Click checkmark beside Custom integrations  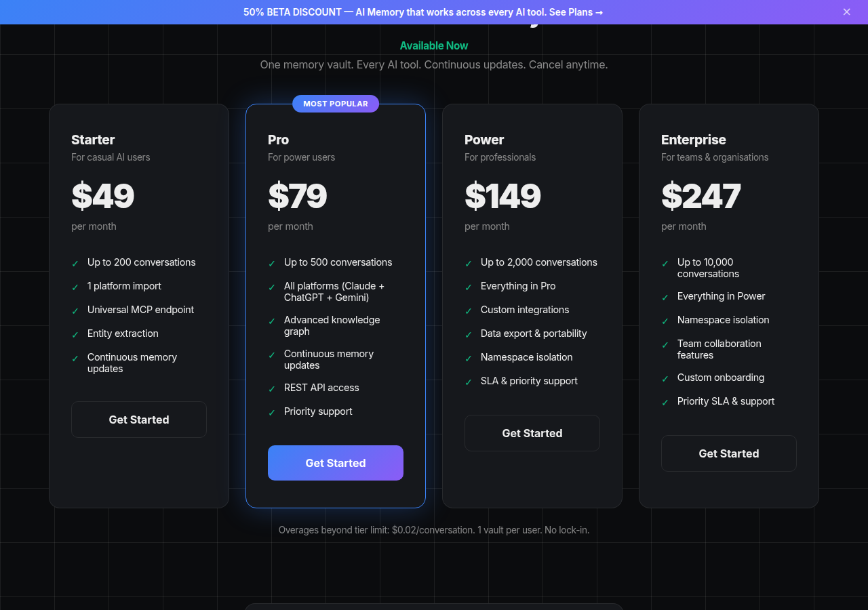[x=469, y=310]
